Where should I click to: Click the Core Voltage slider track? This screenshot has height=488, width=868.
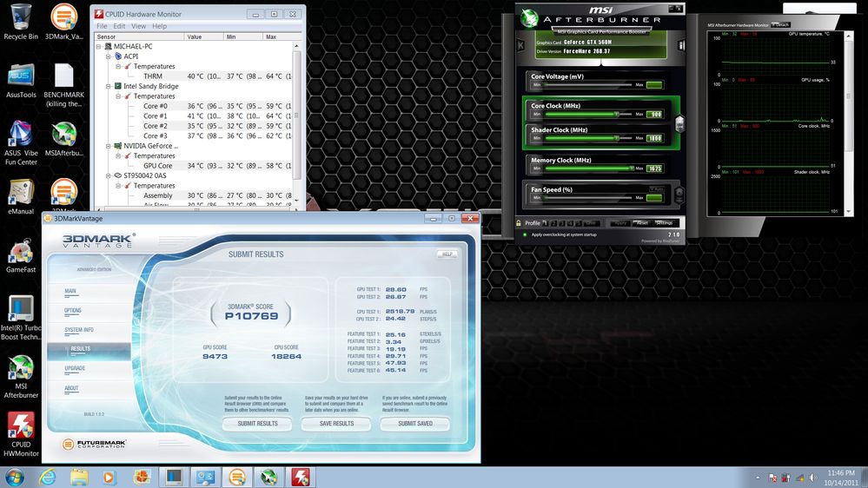click(x=588, y=84)
